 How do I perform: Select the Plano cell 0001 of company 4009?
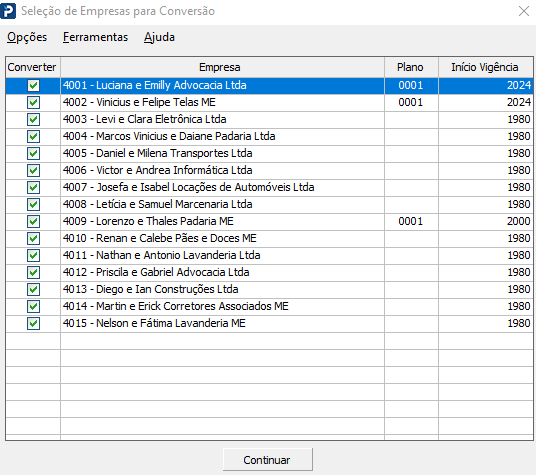coord(412,221)
